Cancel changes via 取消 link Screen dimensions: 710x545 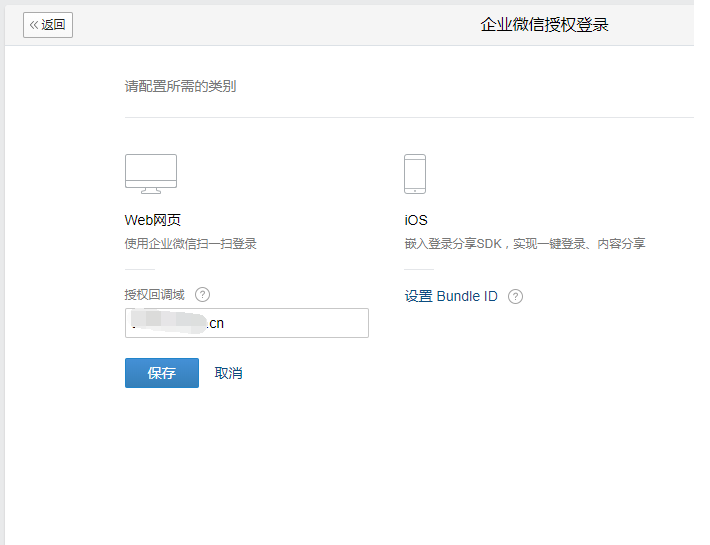tap(228, 373)
